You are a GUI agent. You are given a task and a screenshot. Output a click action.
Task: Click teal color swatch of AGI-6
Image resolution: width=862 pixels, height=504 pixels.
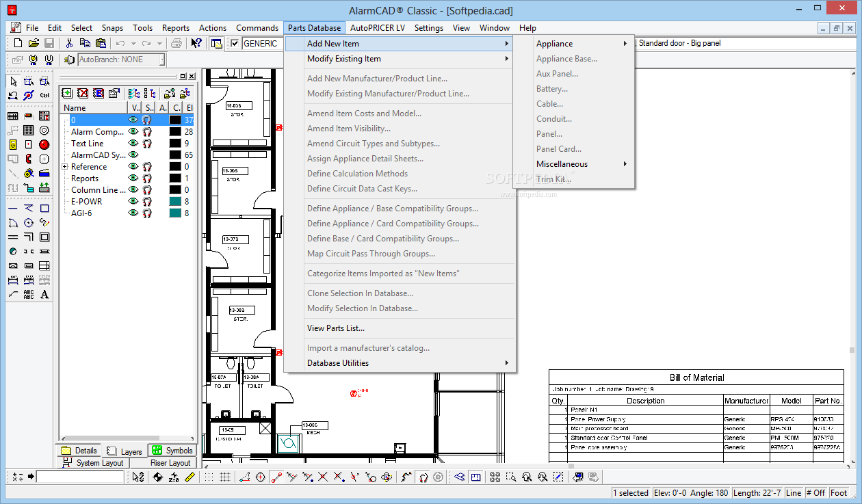(x=175, y=213)
